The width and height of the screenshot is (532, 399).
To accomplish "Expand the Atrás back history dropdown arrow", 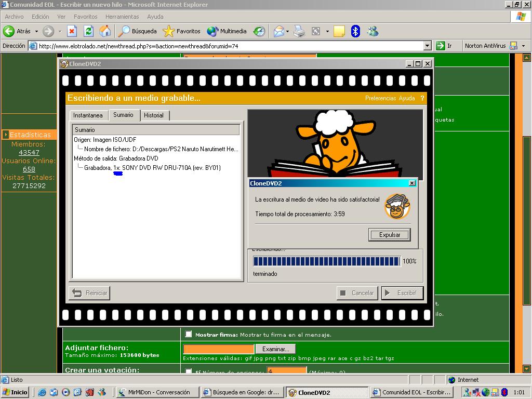I will (36, 31).
